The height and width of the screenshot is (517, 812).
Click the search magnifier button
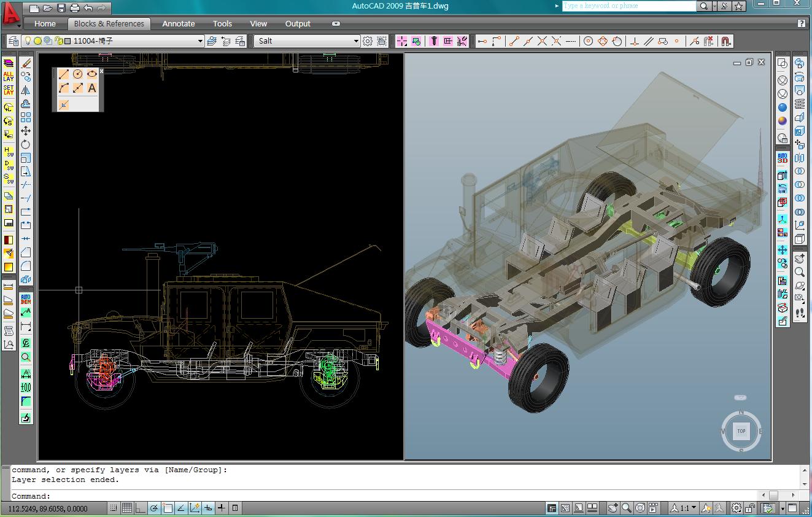[704, 6]
